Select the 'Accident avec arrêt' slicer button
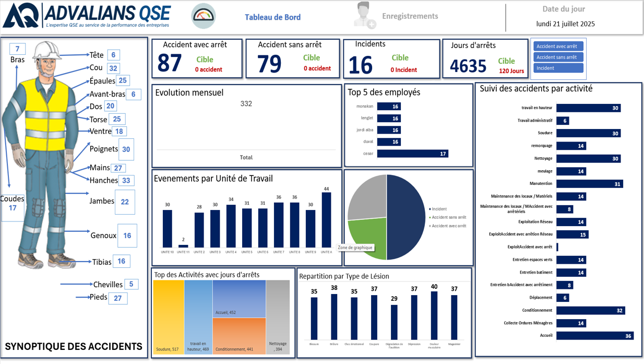This screenshot has width=644, height=364. 558,46
